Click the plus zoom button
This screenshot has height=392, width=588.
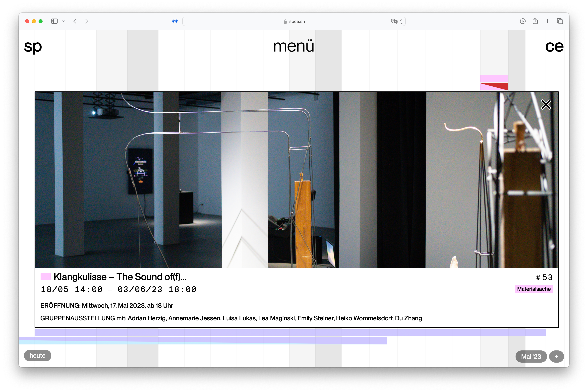point(556,356)
